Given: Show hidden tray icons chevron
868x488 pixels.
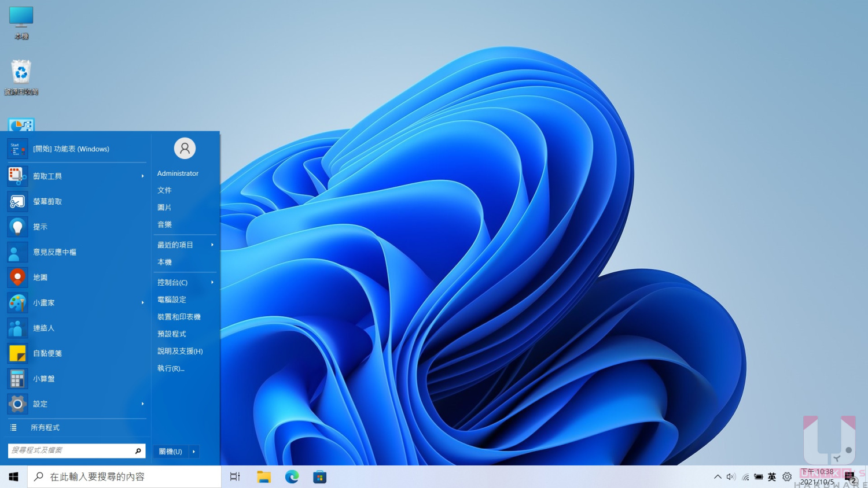Looking at the screenshot, I should click(x=718, y=477).
